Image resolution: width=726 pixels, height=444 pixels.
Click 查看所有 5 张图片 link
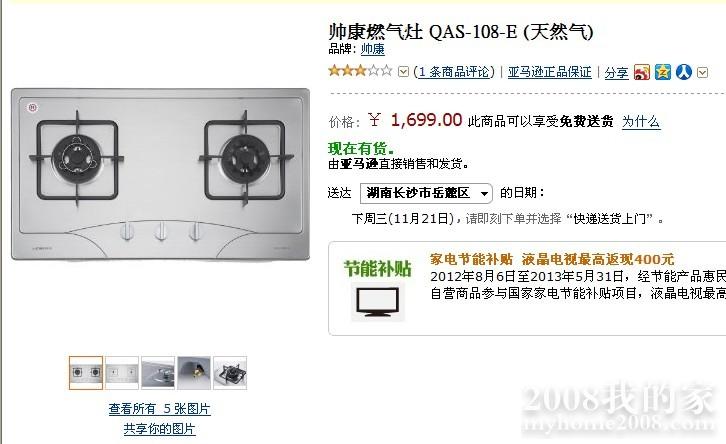tap(159, 409)
